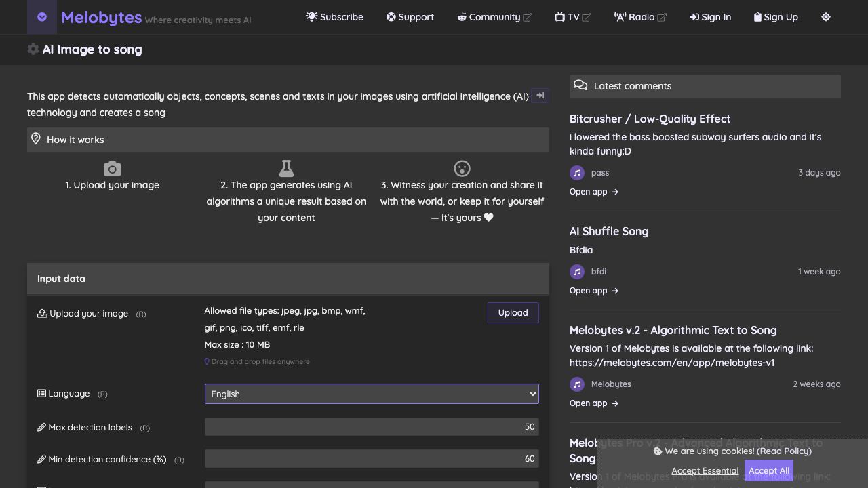
Task: Click the Sign Up link
Action: (x=776, y=17)
